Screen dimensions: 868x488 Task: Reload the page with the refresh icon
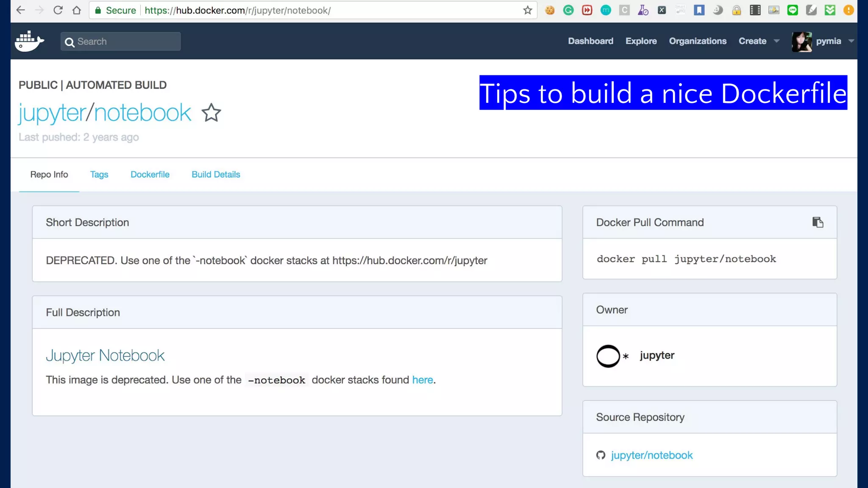click(x=58, y=10)
